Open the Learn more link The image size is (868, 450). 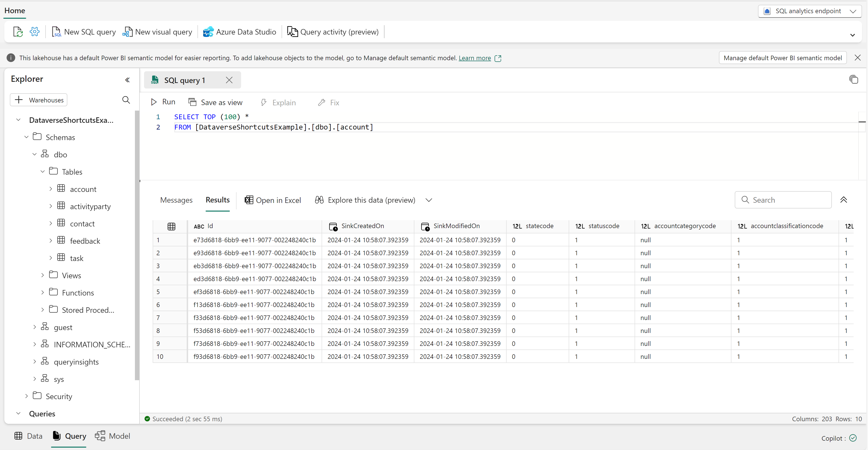click(475, 58)
